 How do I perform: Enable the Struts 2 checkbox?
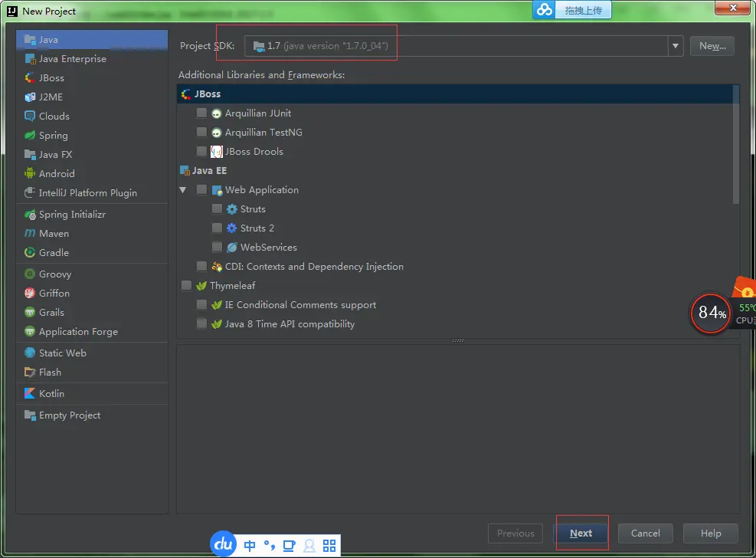[x=217, y=228]
